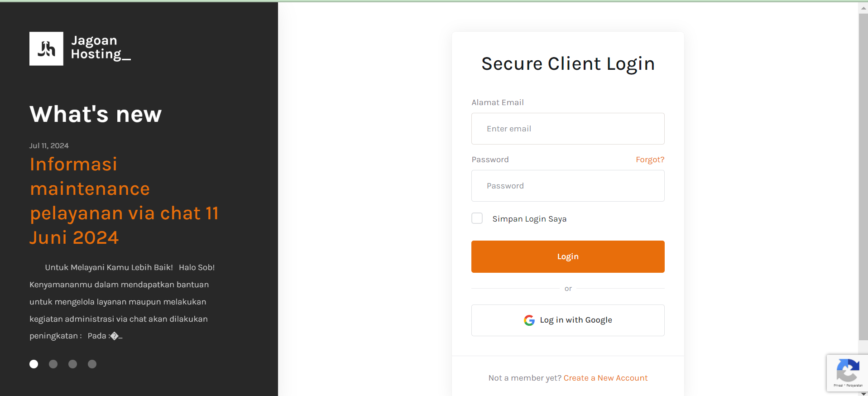This screenshot has width=868, height=396.
Task: Click Create a New Account
Action: [x=605, y=377]
